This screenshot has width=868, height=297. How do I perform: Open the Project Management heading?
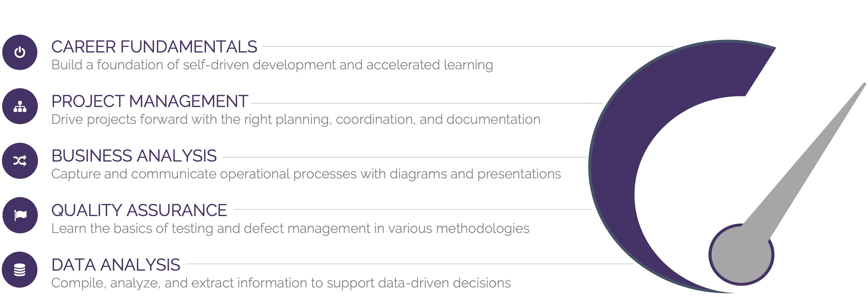click(150, 101)
